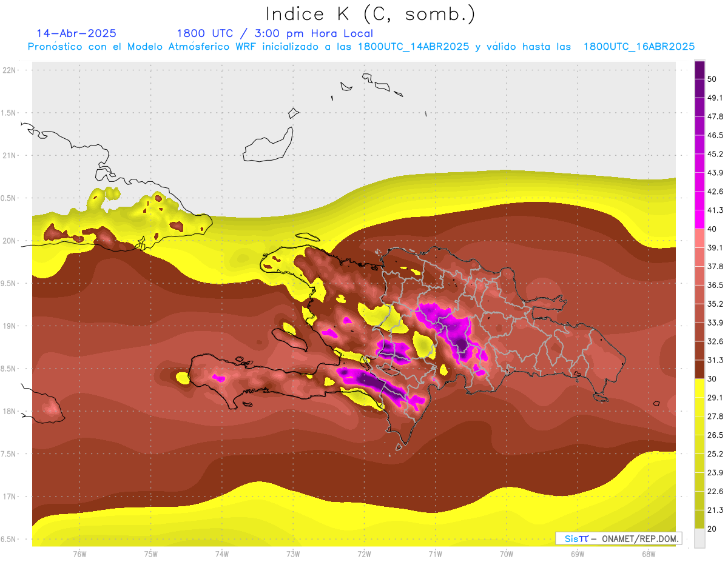This screenshot has width=728, height=562.
Task: Click the '20N' latitude label
Action: [x=9, y=241]
